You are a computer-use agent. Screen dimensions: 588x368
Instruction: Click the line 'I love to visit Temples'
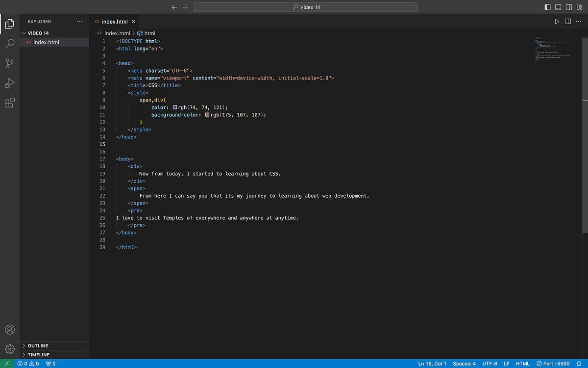(207, 218)
